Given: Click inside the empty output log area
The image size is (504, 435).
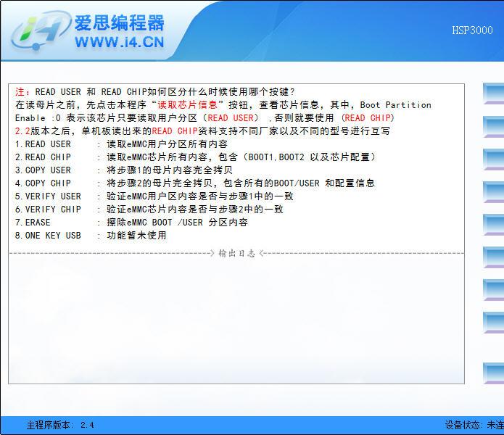Looking at the screenshot, I should (236, 319).
